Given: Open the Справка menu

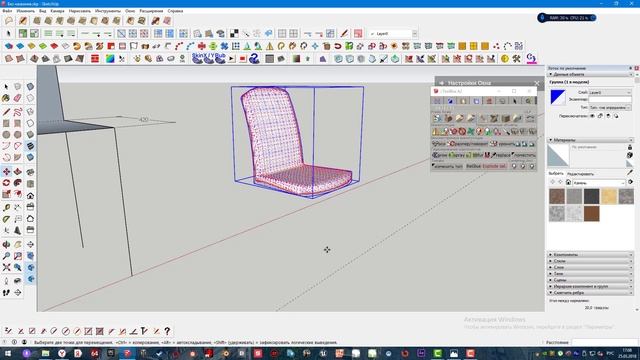Looking at the screenshot, I should [x=175, y=11].
